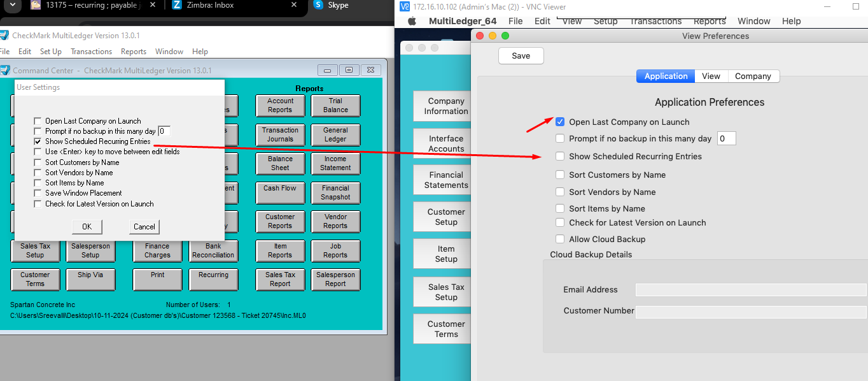Switch to the Company preferences tab
The image size is (868, 381).
click(x=753, y=76)
